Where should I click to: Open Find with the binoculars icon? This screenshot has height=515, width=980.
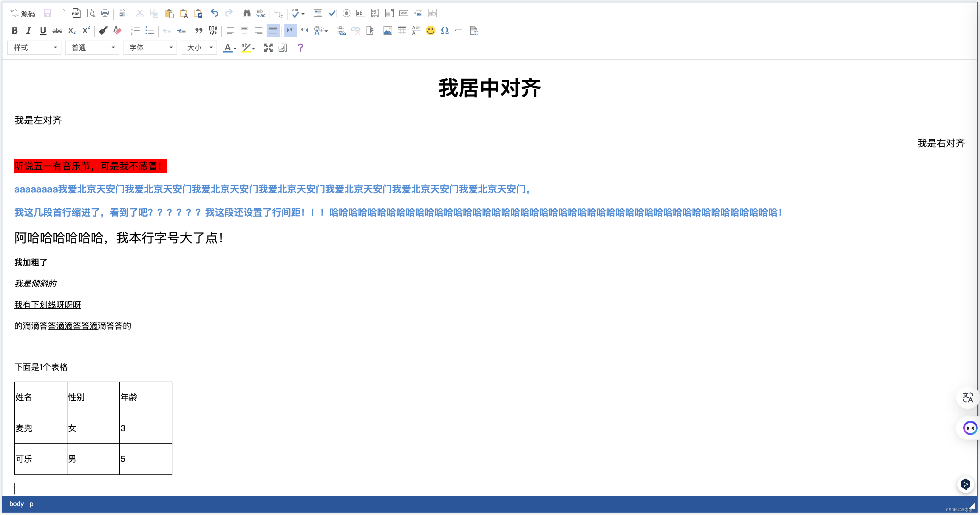(247, 13)
